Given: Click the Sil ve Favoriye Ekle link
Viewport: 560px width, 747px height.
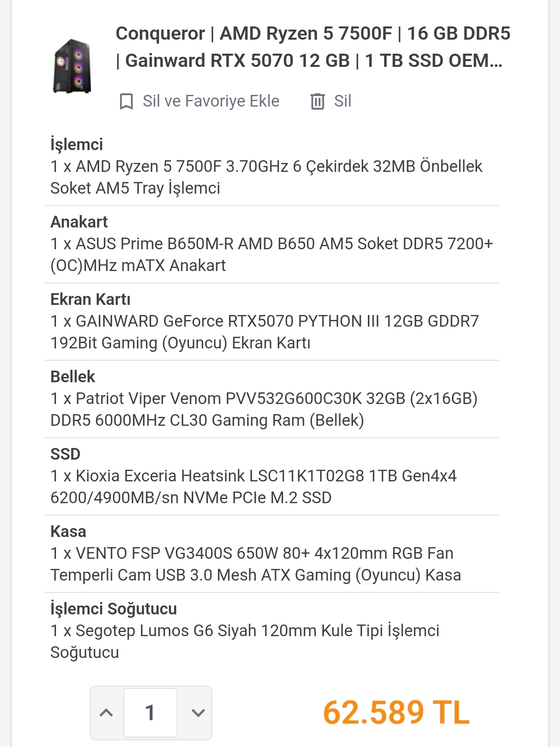Looking at the screenshot, I should pyautogui.click(x=211, y=101).
